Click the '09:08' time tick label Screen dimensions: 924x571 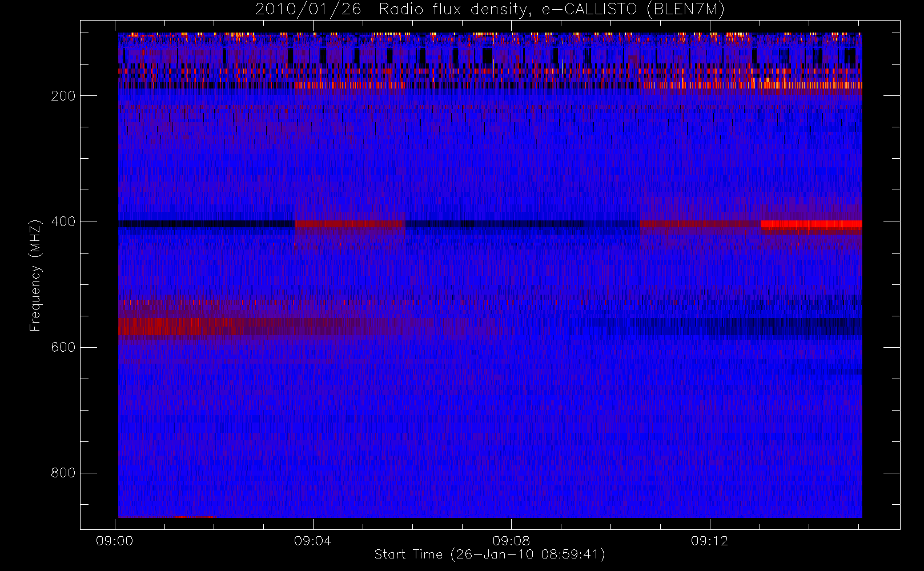511,541
